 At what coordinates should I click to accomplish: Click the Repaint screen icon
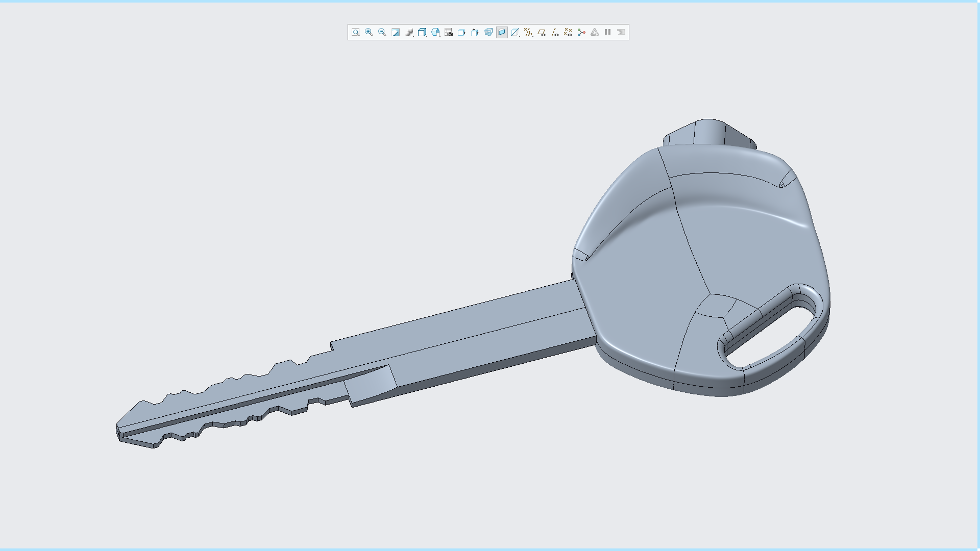(396, 32)
